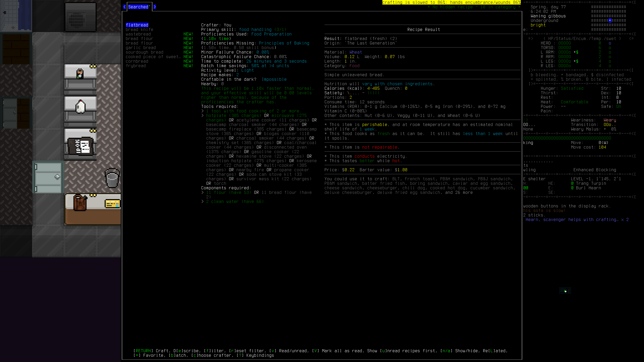Image resolution: width=644 pixels, height=362 pixels.
Task: Click the yellow card on the counter
Action: [112, 204]
